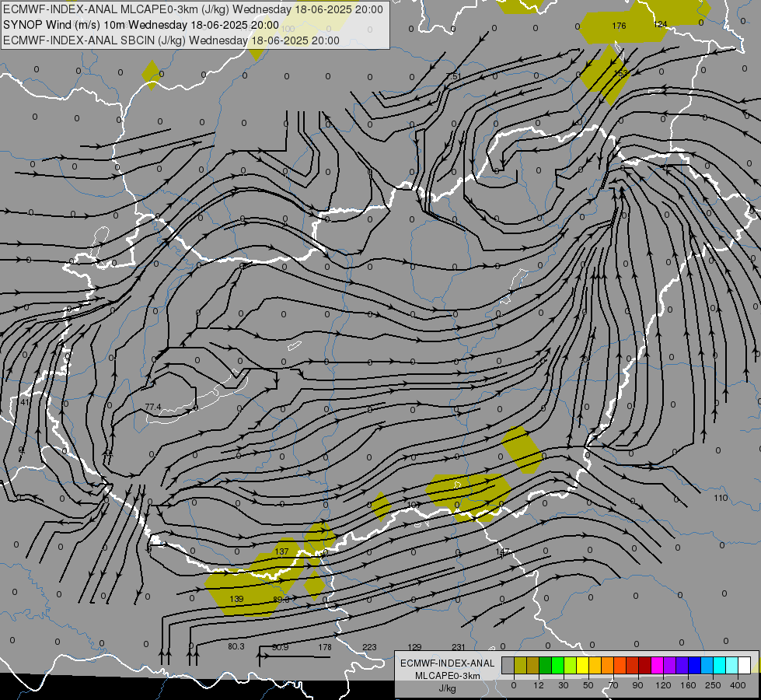761x700 pixels.
Task: Click the map value 153
Action: click(621, 73)
